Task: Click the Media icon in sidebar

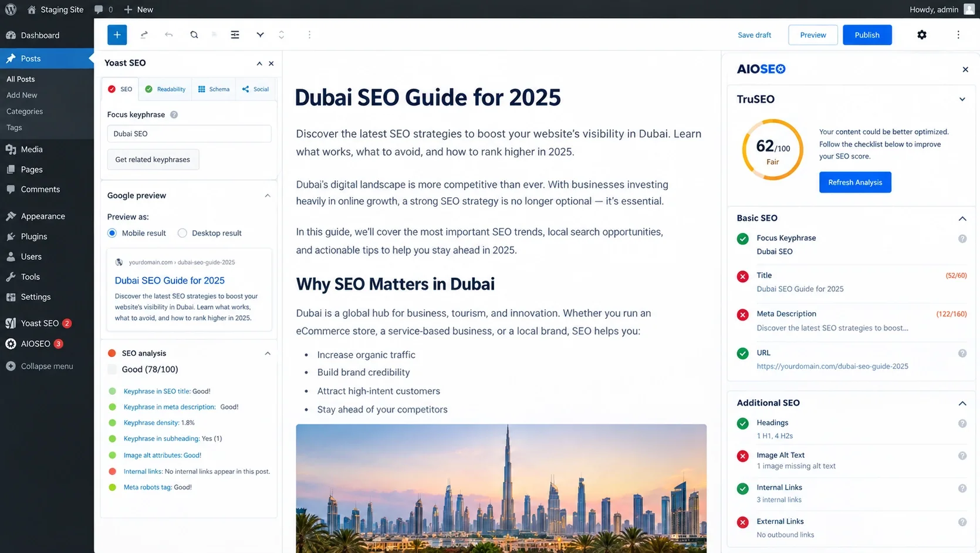Action: [11, 149]
